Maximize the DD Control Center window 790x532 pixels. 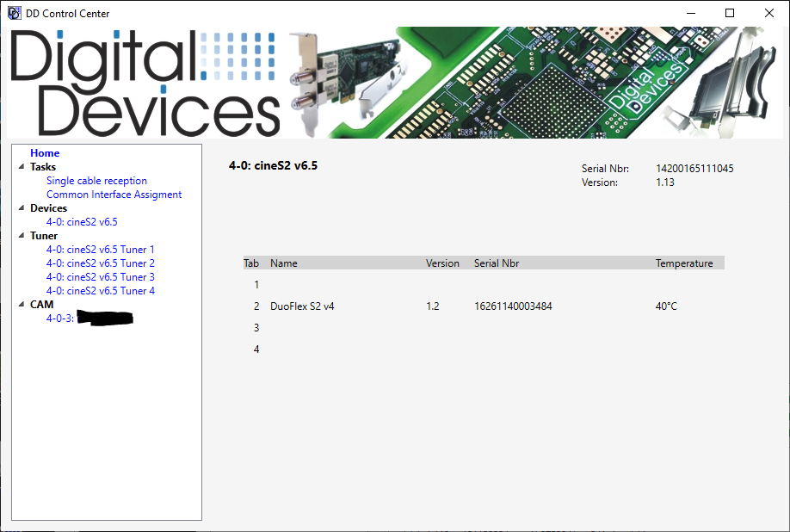tap(730, 13)
